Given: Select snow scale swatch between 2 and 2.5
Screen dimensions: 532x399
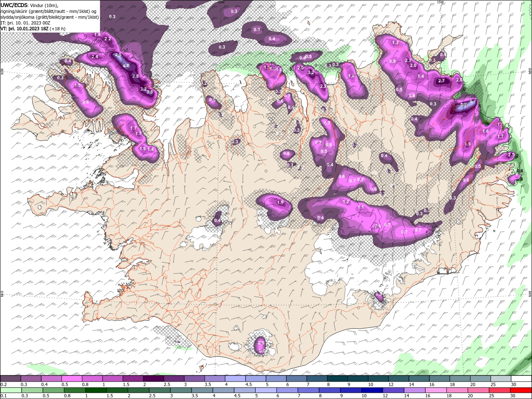Looking at the screenshot, I should 153,379.
